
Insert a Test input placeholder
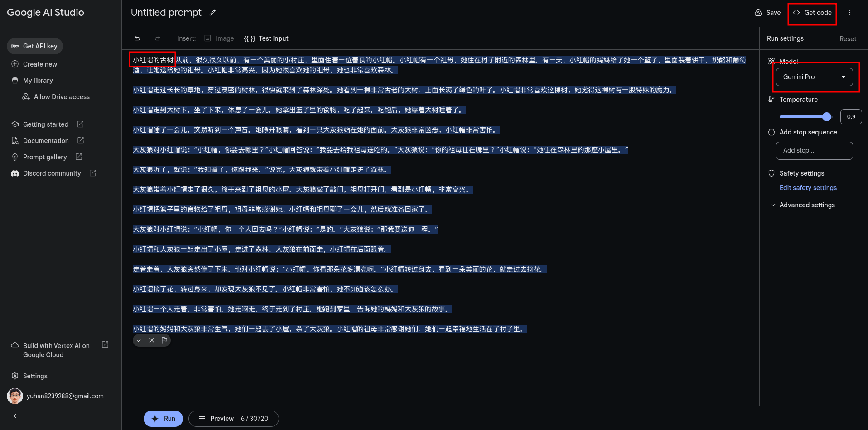(266, 38)
